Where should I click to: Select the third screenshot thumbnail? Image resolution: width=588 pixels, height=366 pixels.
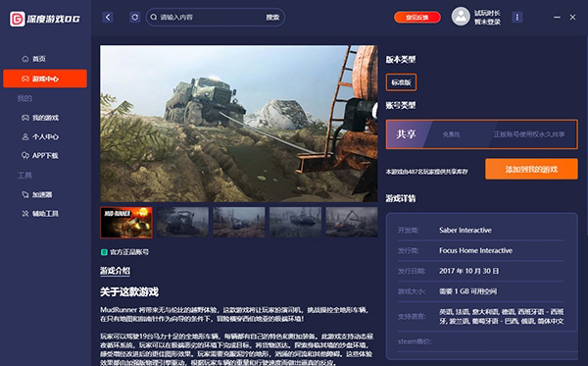click(x=239, y=222)
